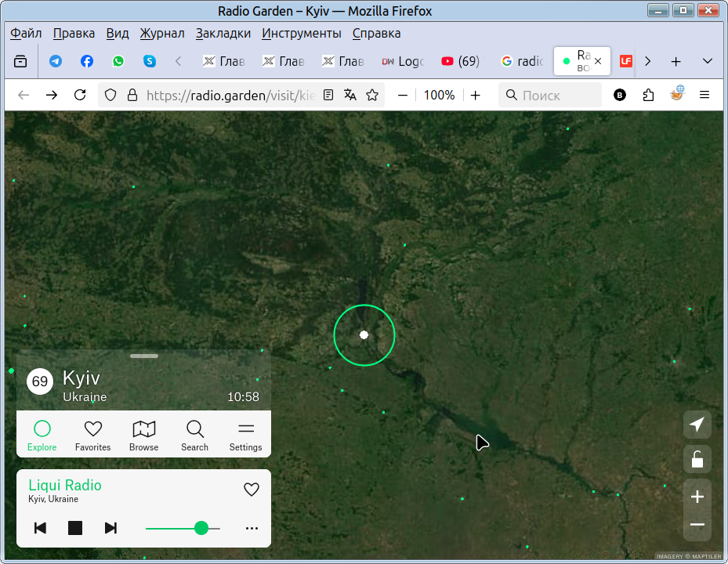Open the globe extension toolbar icon
This screenshot has width=728, height=564.
tap(677, 93)
